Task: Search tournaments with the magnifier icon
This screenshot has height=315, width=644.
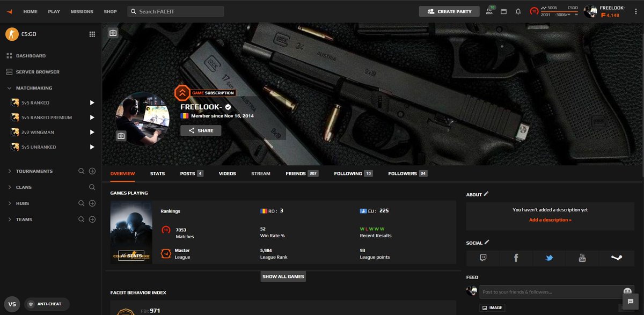Action: tap(82, 171)
